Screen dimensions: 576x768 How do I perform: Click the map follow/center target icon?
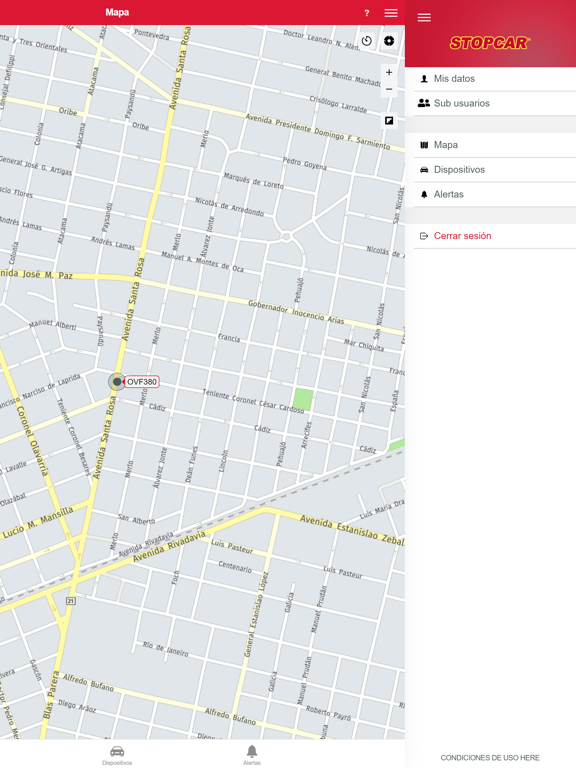click(x=389, y=41)
